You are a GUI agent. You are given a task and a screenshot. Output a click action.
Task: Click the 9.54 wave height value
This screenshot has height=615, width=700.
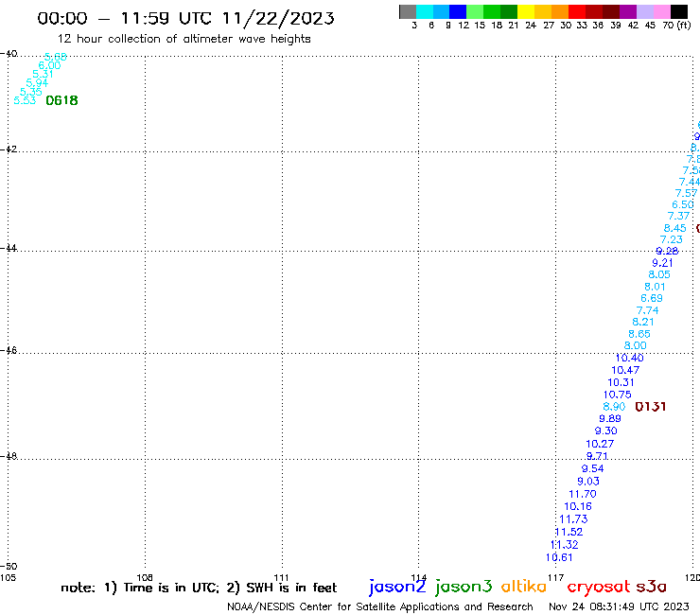593,468
